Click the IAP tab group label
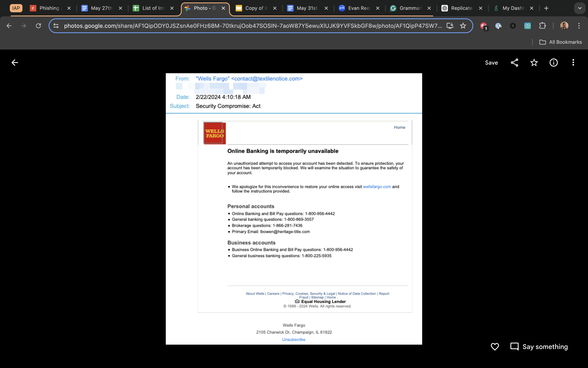Viewport: 588px width, 368px height. click(16, 8)
